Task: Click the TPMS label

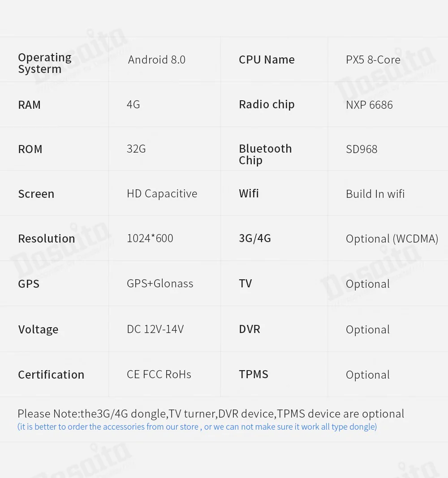Action: 254,375
